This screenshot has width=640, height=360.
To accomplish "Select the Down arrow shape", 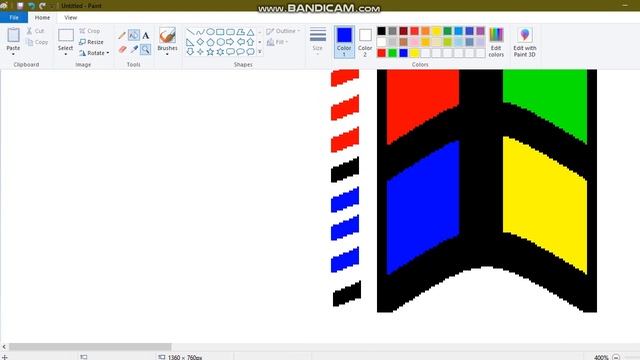I will coord(190,52).
